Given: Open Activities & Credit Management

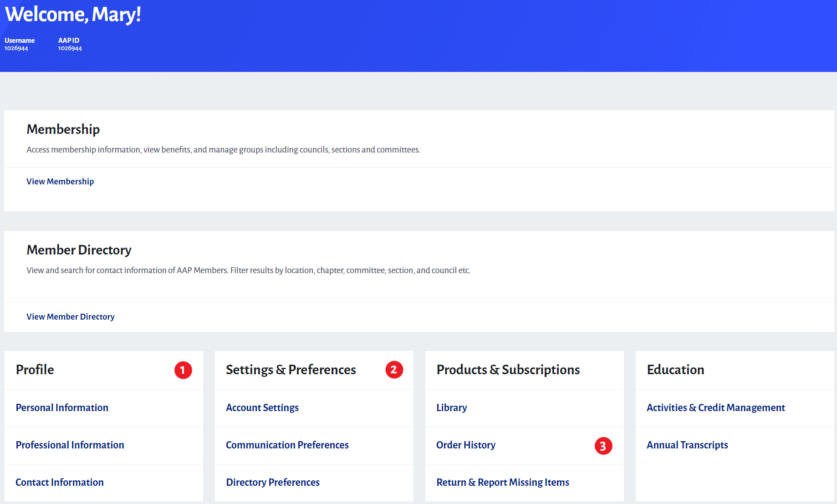Looking at the screenshot, I should click(716, 407).
